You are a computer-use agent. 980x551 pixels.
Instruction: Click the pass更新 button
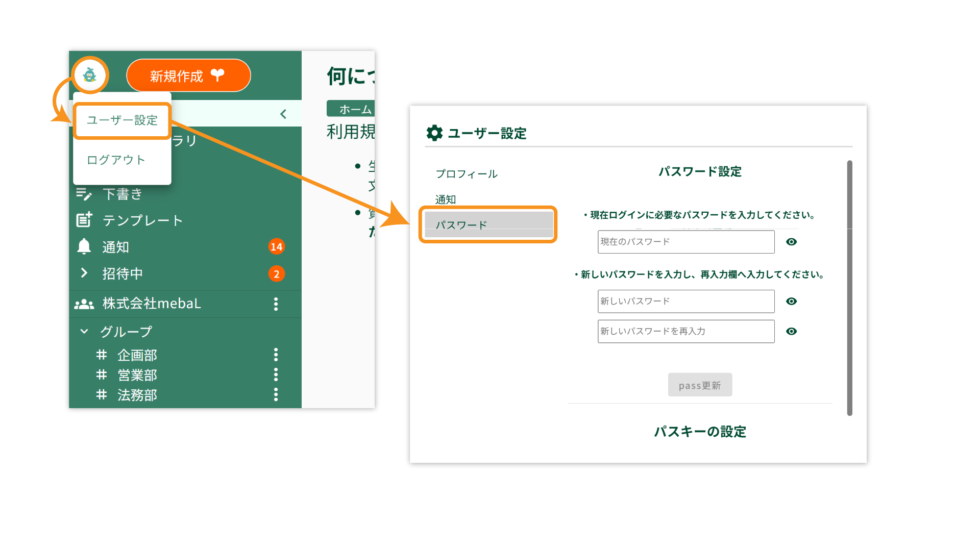pos(700,385)
